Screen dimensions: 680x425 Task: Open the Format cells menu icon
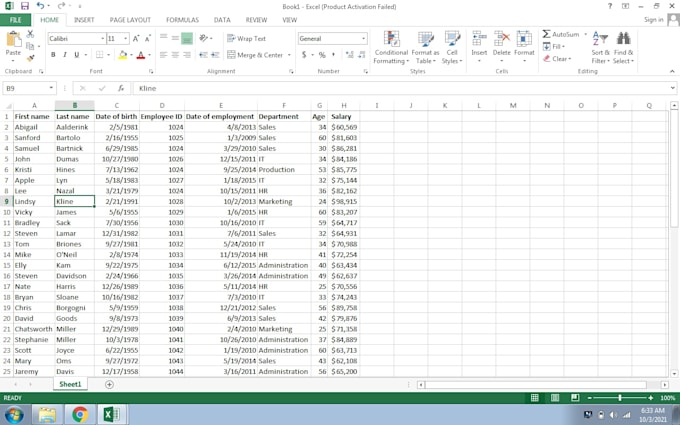point(524,39)
